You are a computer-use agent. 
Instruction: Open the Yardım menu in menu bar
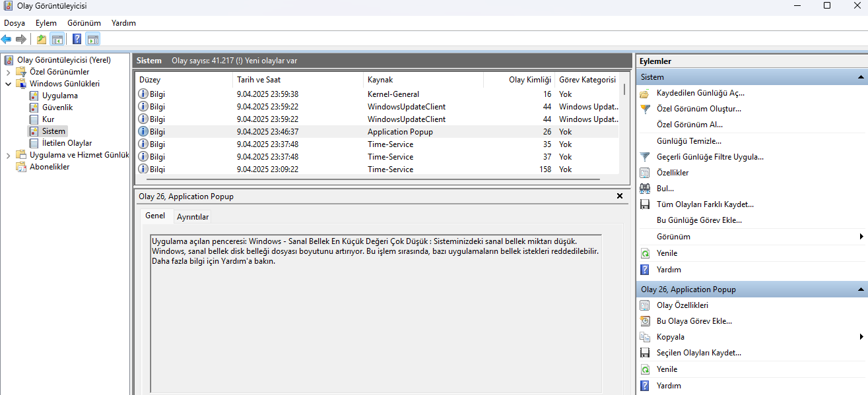click(123, 23)
